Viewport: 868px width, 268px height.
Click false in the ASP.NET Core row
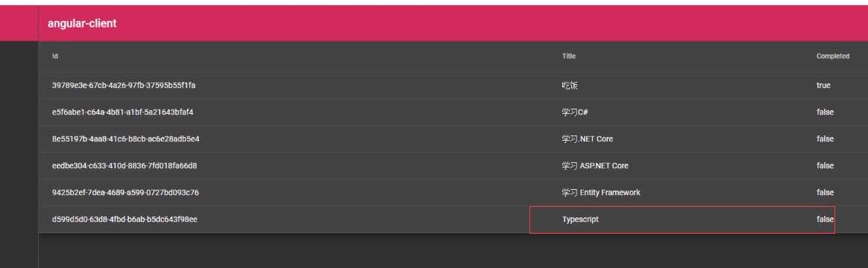(x=825, y=166)
